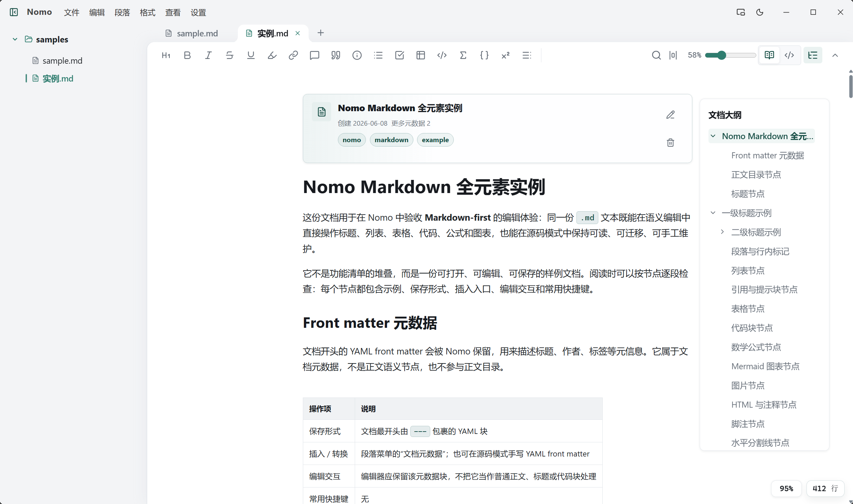Insert a math formula sigma

463,55
